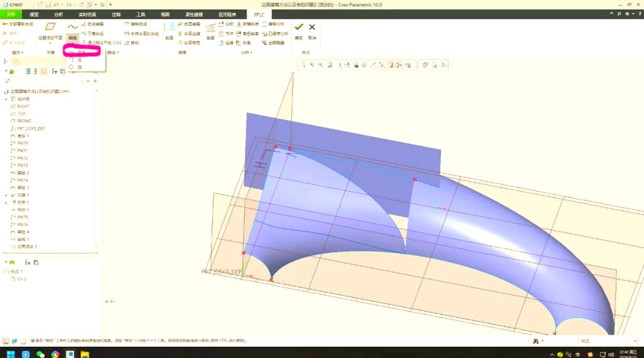
Task: Open the 曲线 group dropdown in ribbon
Action: pyautogui.click(x=113, y=53)
